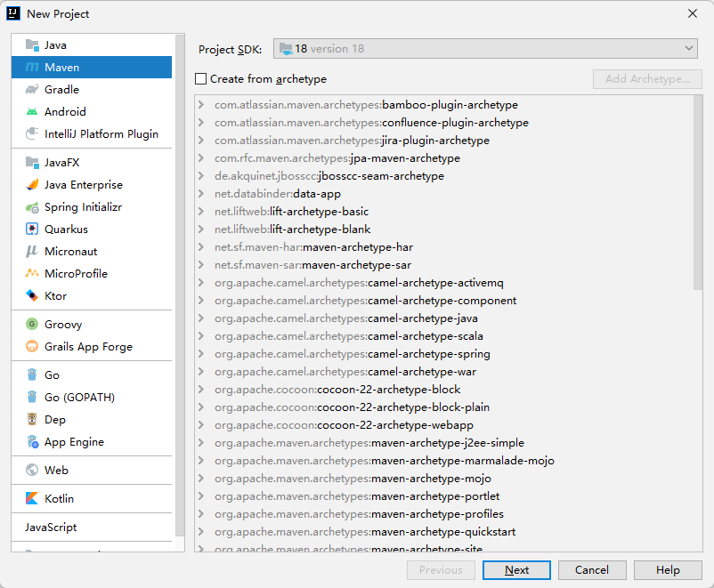Expand the maven-archetype-quickstart node
Screen dimensions: 714x588
pos(202,532)
